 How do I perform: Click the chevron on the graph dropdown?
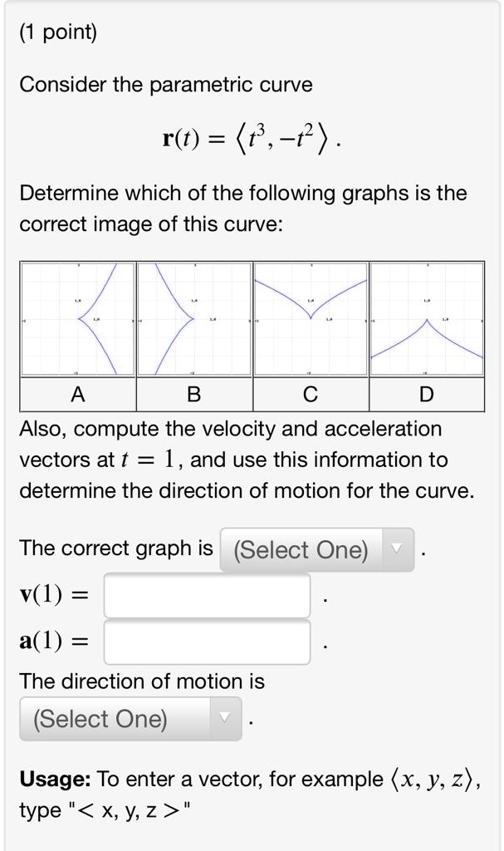[397, 549]
